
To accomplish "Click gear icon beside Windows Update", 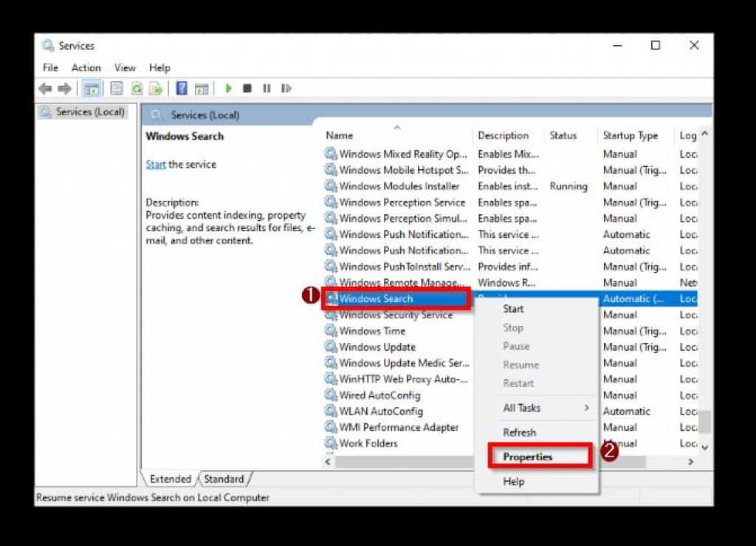I will (x=330, y=347).
